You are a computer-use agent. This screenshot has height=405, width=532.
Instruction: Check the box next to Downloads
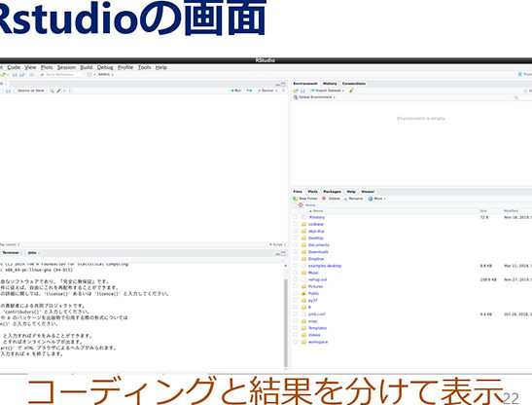295,252
